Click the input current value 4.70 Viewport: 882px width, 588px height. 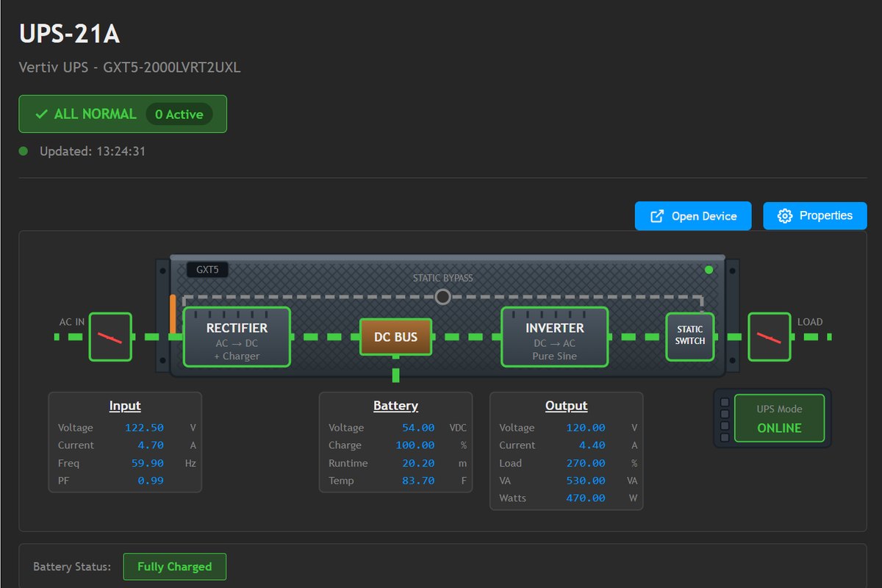click(151, 445)
